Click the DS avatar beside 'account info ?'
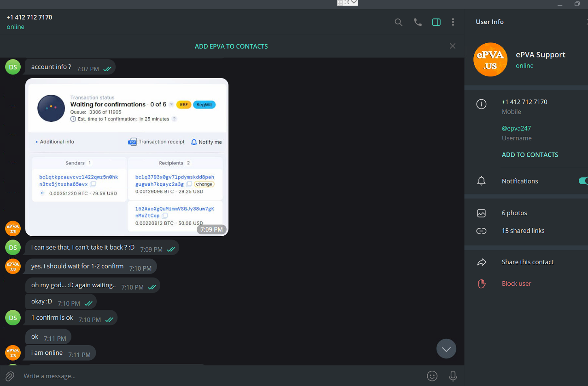This screenshot has height=386, width=588. [13, 67]
